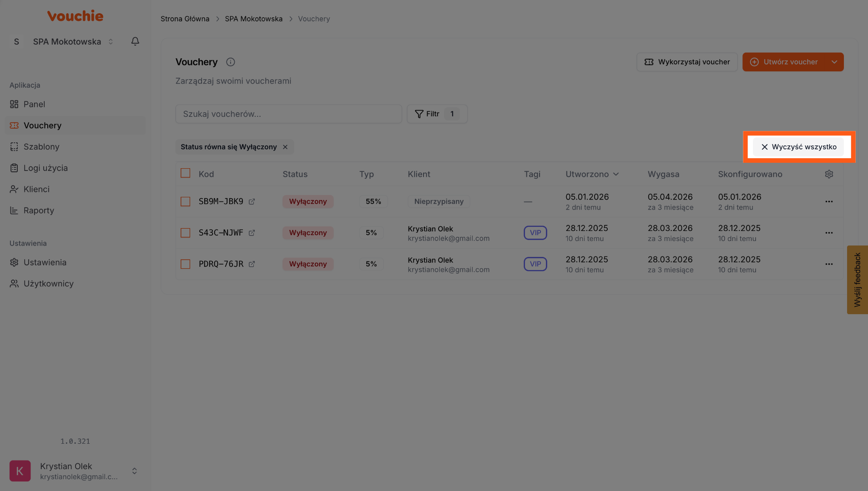
Task: Click the Wykorzystaj voucher button
Action: point(686,62)
